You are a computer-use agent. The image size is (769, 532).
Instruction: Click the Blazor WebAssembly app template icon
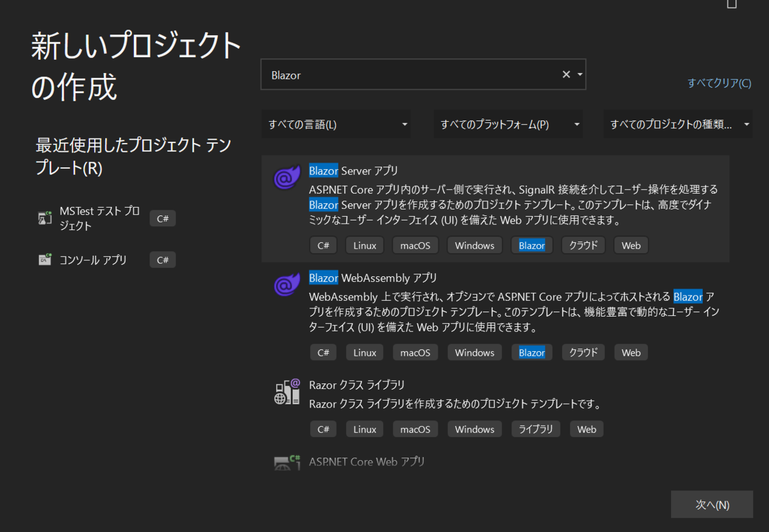(286, 285)
